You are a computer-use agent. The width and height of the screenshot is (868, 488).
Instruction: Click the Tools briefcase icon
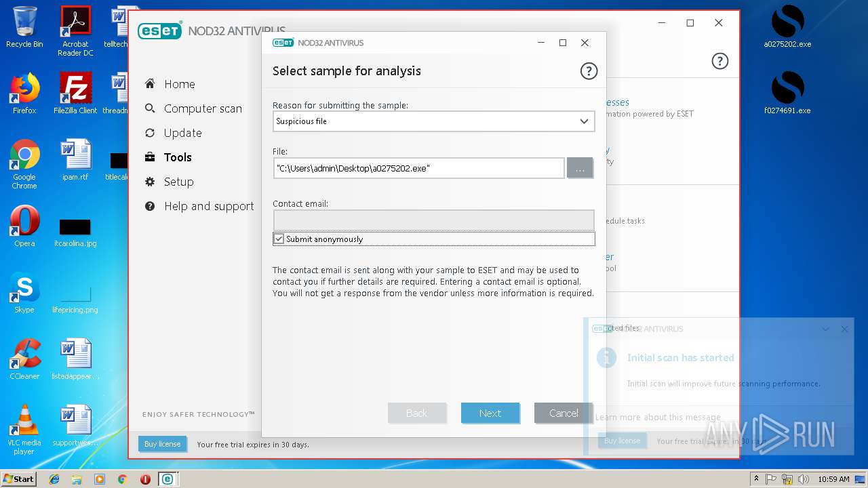[150, 157]
